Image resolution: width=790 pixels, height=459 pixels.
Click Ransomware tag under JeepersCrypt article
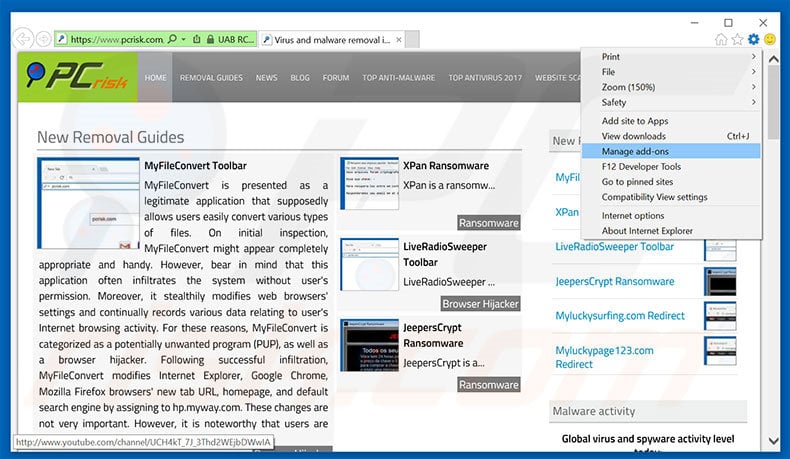pyautogui.click(x=489, y=385)
